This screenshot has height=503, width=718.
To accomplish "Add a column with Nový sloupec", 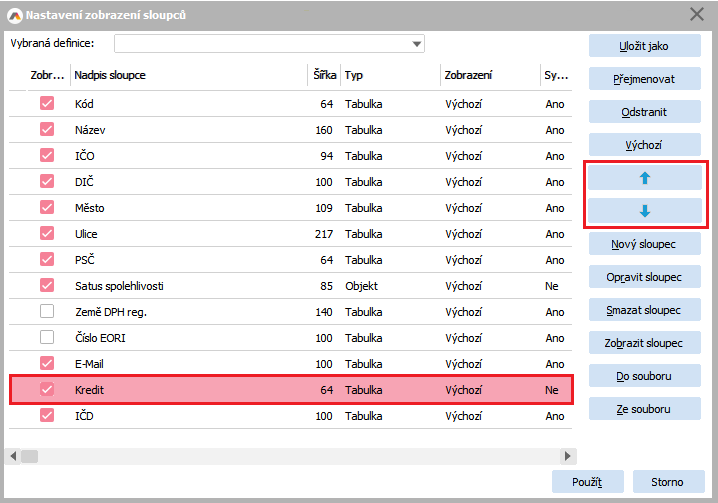I will tap(644, 244).
